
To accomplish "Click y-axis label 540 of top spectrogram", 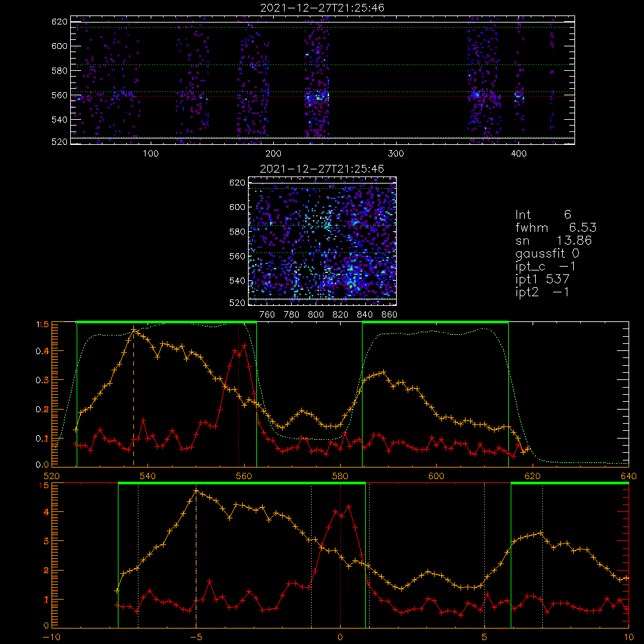I will 59,120.
